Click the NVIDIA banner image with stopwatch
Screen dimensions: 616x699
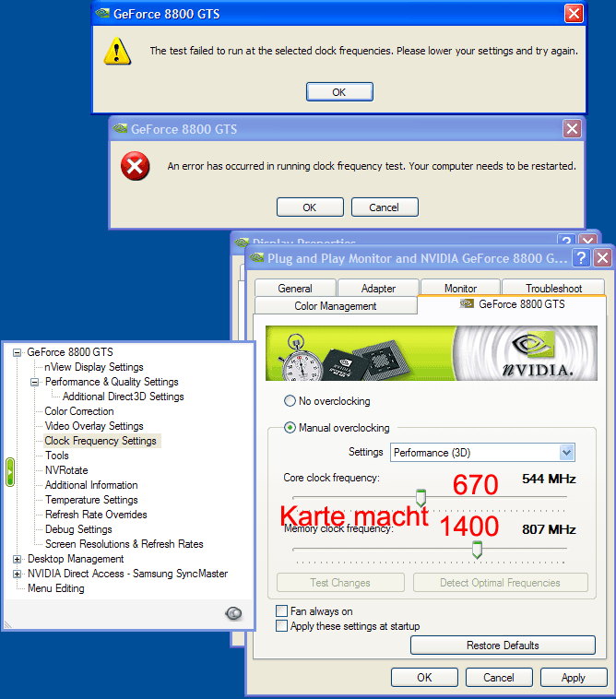(431, 353)
